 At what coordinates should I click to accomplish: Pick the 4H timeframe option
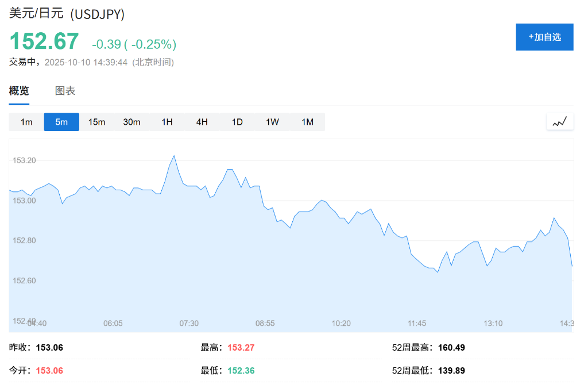pyautogui.click(x=202, y=122)
